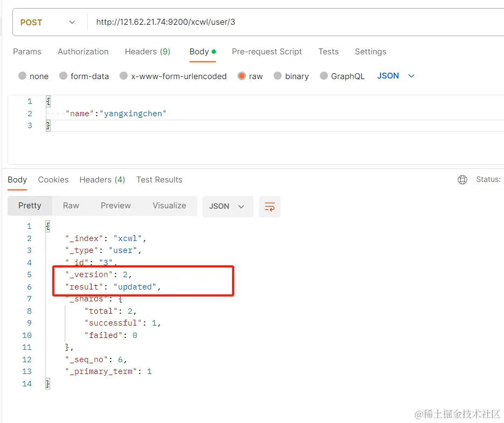Click the "failed": 0 response line
Screen dimensions: 504x423
110,335
